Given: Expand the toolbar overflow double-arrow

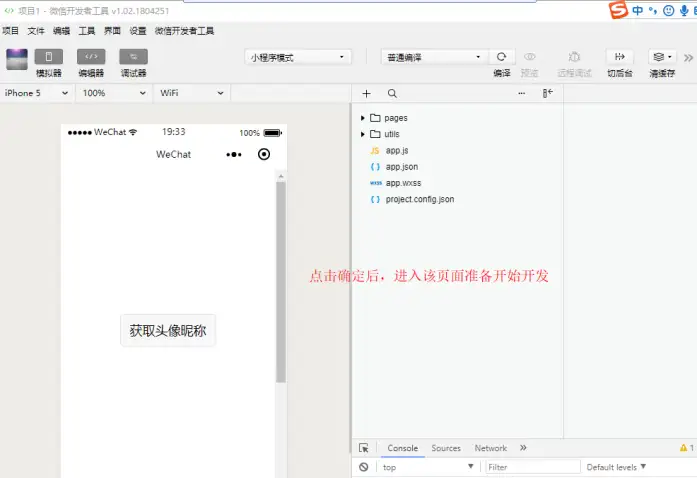Looking at the screenshot, I should point(688,58).
